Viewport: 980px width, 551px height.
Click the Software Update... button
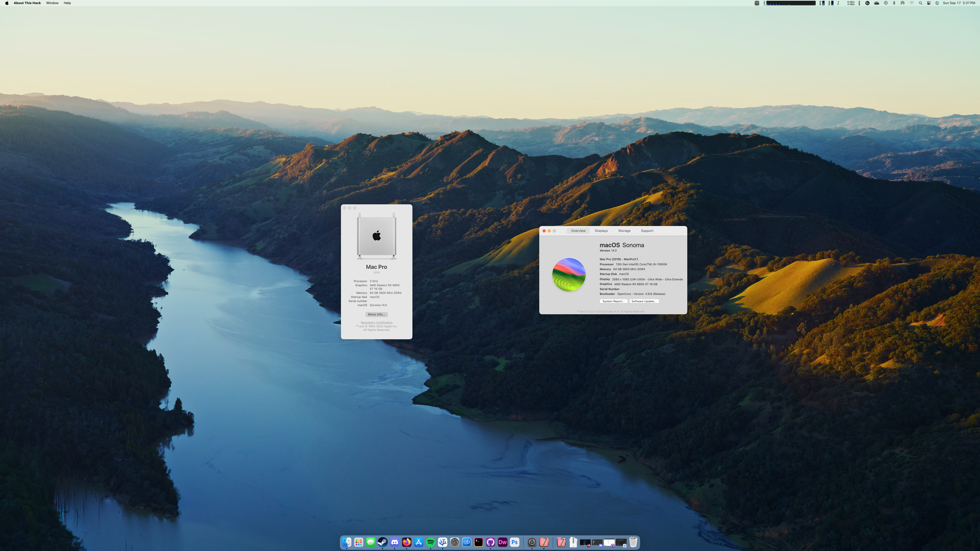pyautogui.click(x=644, y=301)
